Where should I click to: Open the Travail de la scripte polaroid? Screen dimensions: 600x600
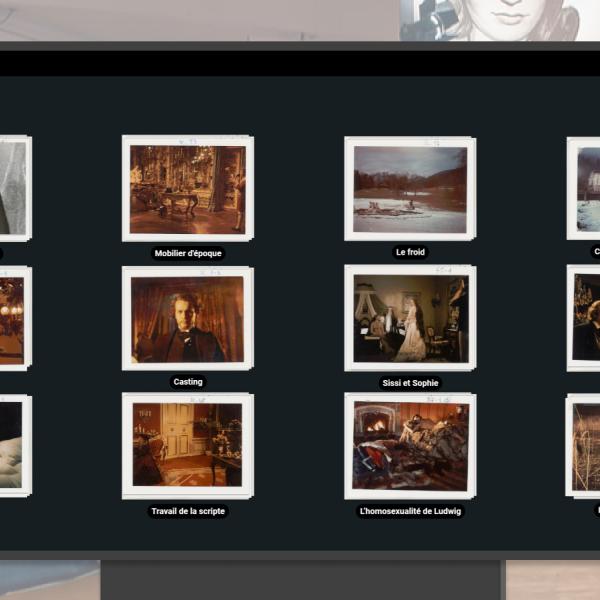click(187, 445)
